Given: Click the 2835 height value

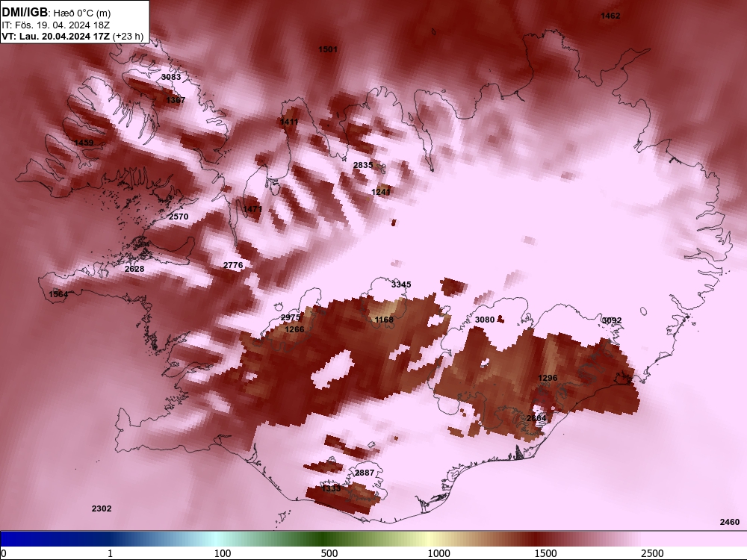Looking at the screenshot, I should point(363,165).
